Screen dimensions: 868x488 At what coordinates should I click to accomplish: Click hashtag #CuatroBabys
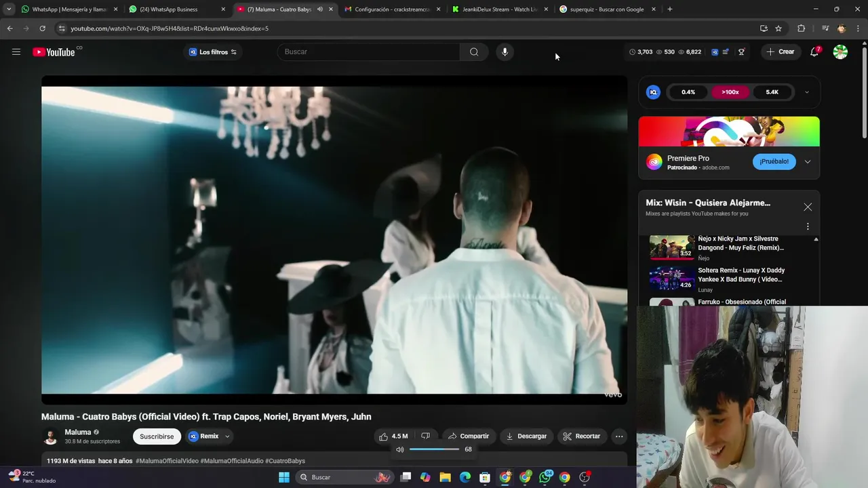(285, 461)
